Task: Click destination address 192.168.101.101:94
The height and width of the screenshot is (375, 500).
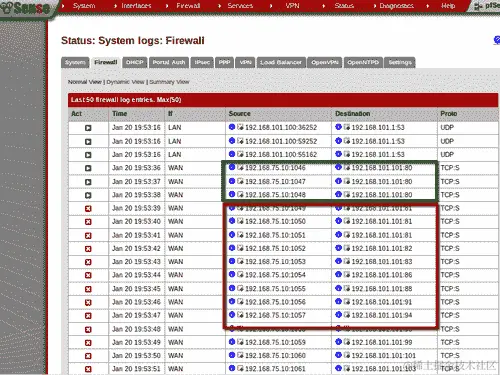Action: tap(382, 315)
